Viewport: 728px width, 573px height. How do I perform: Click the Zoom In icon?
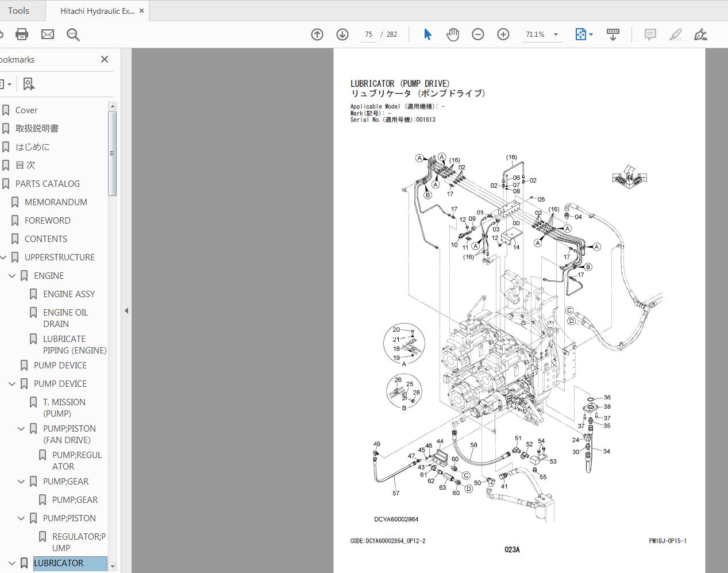pyautogui.click(x=503, y=34)
